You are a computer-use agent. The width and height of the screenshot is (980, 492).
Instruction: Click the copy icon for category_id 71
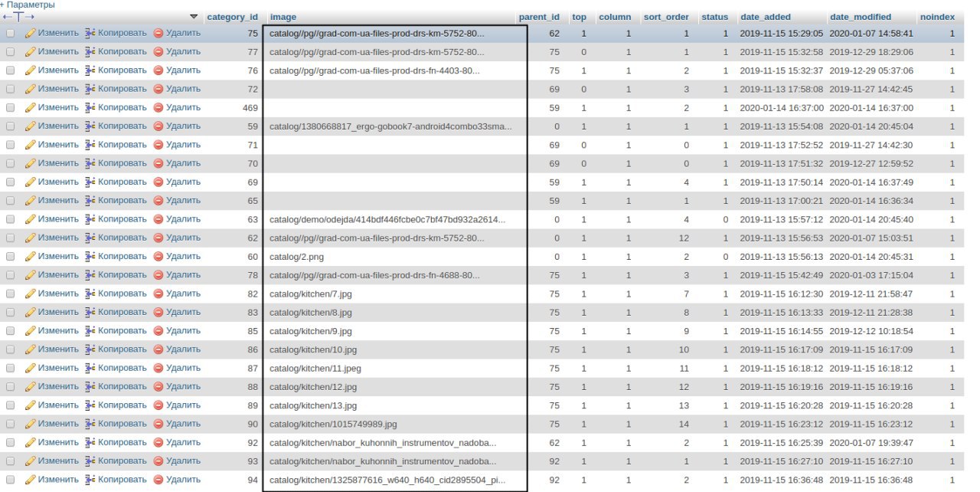coord(90,144)
